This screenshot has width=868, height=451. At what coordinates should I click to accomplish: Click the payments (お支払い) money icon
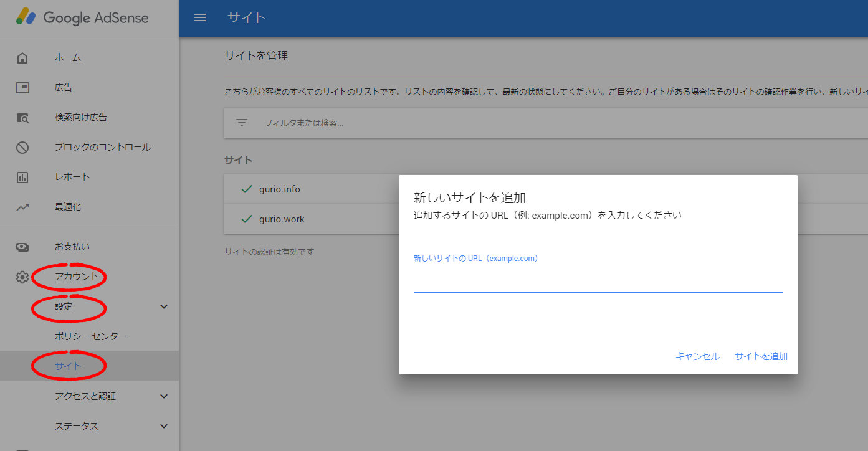point(22,247)
